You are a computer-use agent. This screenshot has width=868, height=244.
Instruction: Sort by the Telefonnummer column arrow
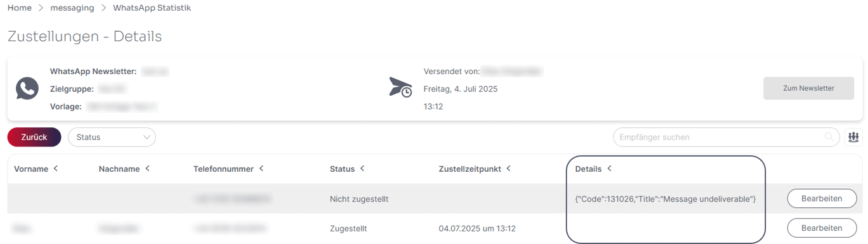[261, 169]
